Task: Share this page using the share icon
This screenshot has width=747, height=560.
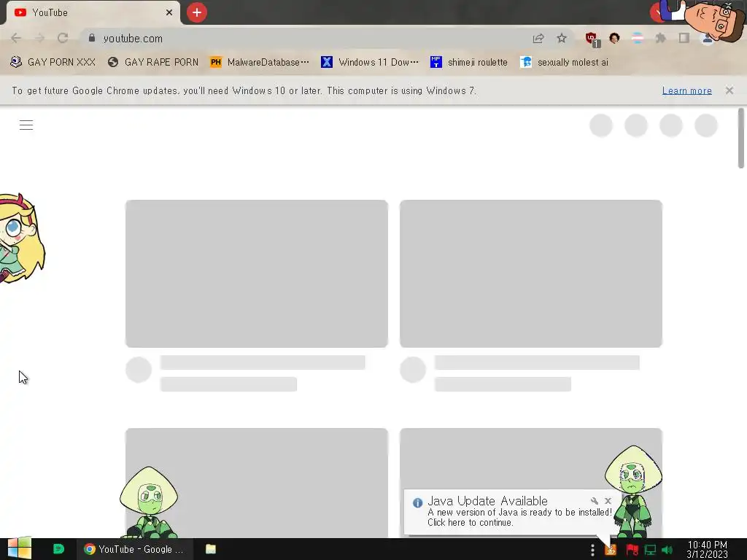Action: [x=538, y=38]
